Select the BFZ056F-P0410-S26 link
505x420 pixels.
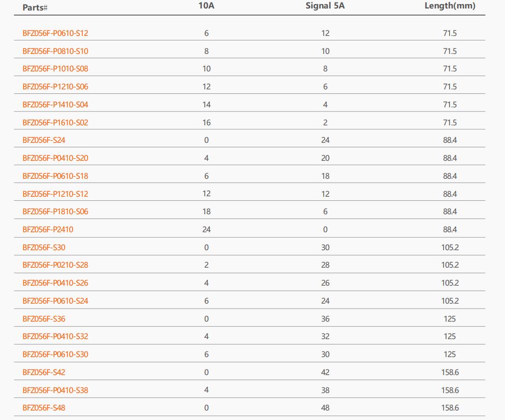[55, 283]
